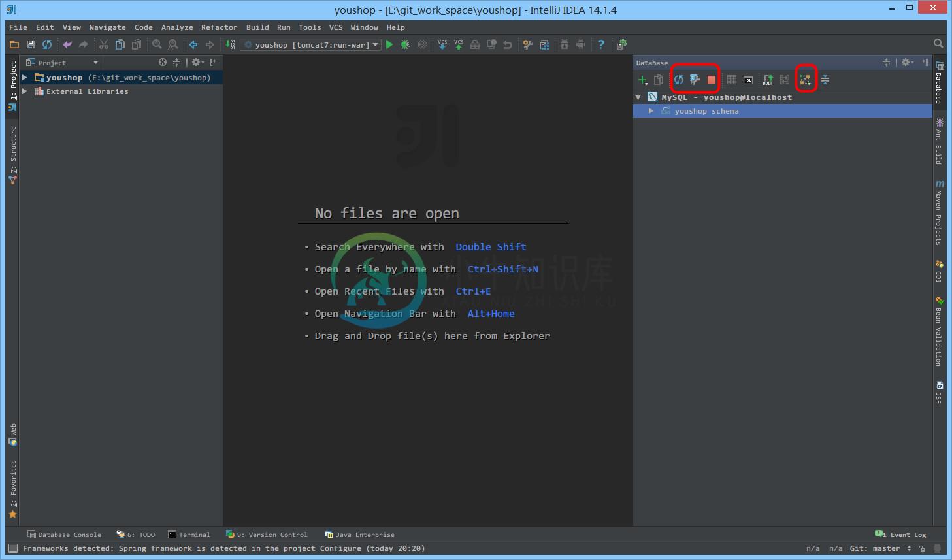Click the Open folder icon in main toolbar
Viewport: 952px width, 560px height.
14,44
